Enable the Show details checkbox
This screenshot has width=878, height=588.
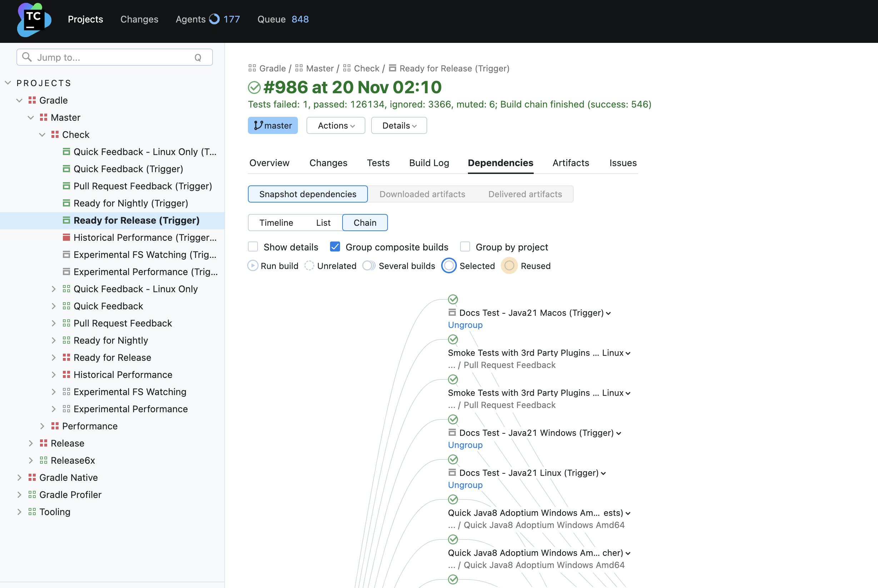253,247
